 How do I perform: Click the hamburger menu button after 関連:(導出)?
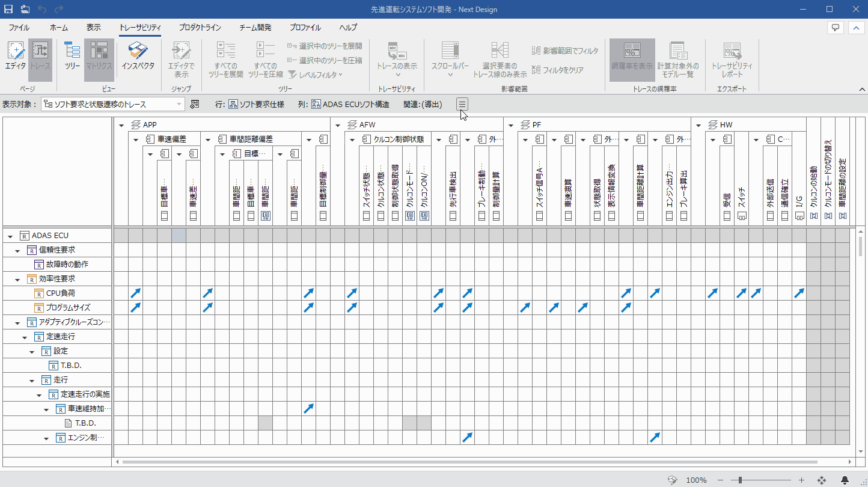(462, 104)
